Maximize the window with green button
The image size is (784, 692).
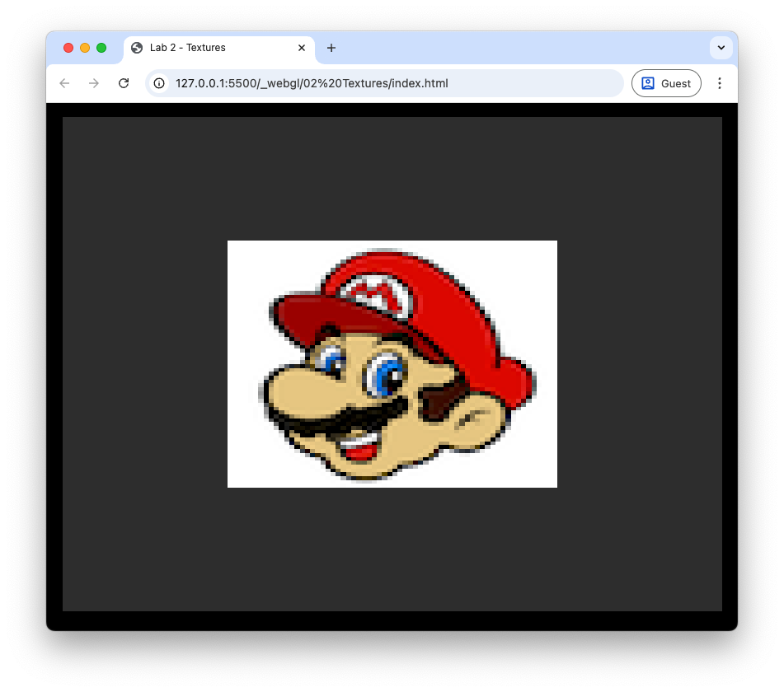point(101,48)
